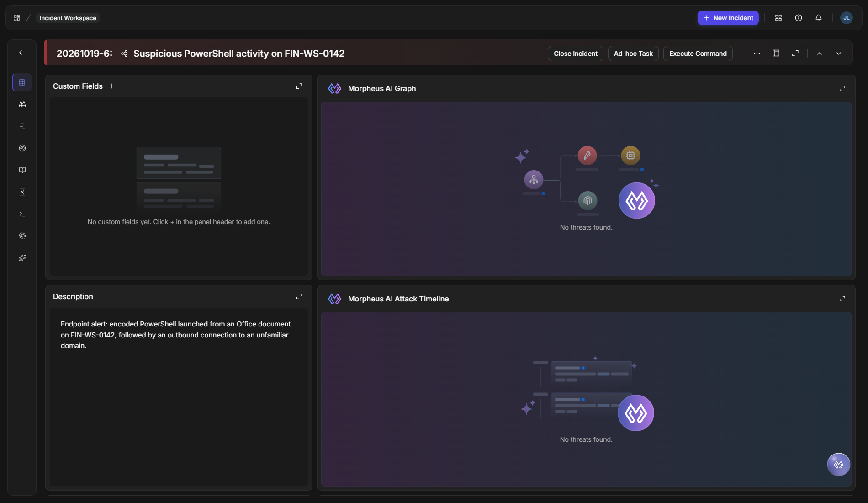Open the dashboard grid icon in top bar
The width and height of the screenshot is (868, 503).
[x=778, y=18]
